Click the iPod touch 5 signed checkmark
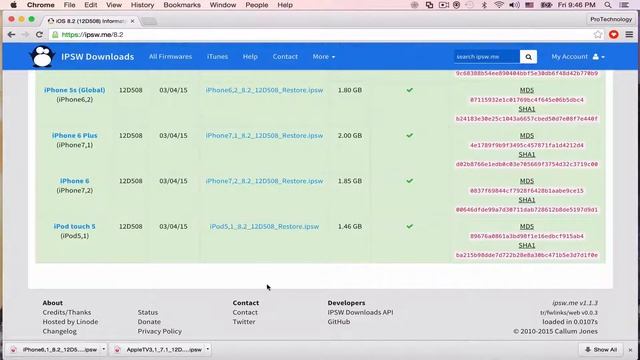640x360 pixels. click(409, 227)
